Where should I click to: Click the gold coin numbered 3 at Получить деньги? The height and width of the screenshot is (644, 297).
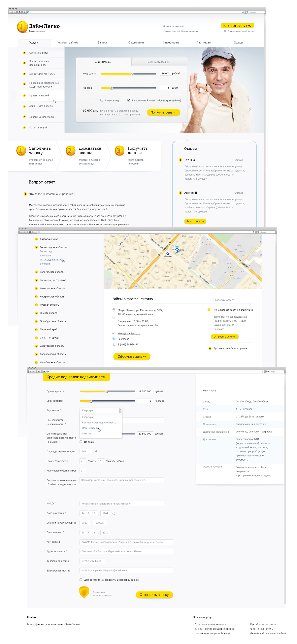(119, 151)
